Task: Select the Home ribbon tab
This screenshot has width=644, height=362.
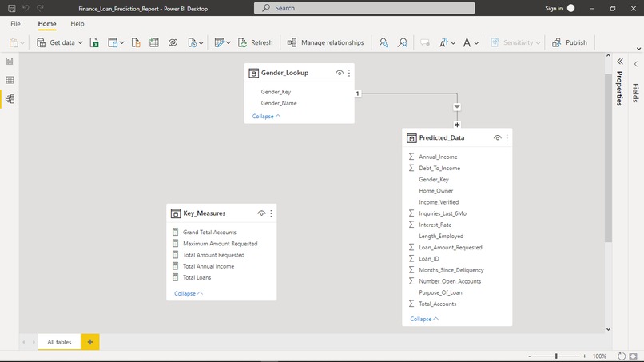Action: pyautogui.click(x=47, y=24)
